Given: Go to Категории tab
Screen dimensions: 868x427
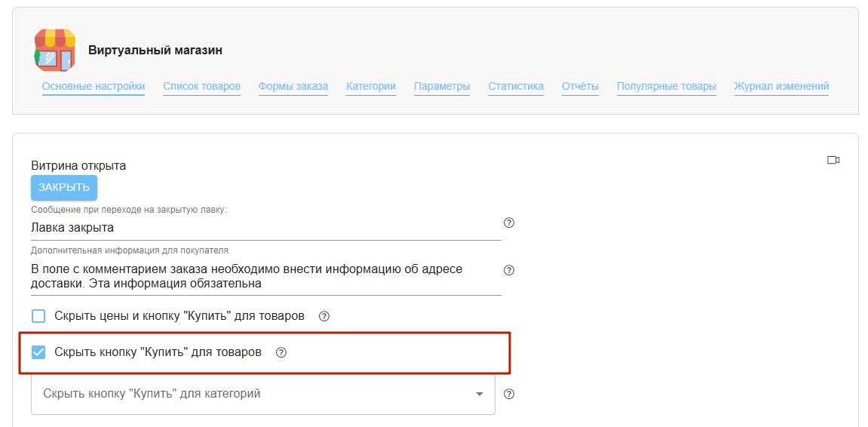Looking at the screenshot, I should pos(370,86).
